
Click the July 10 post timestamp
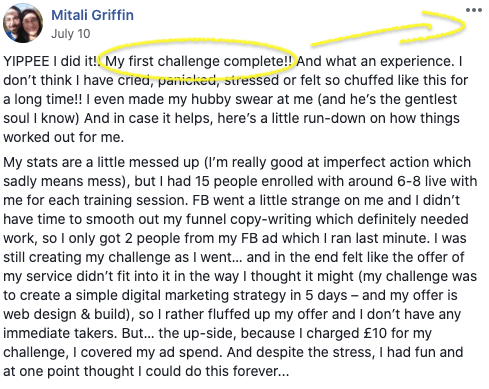[71, 34]
